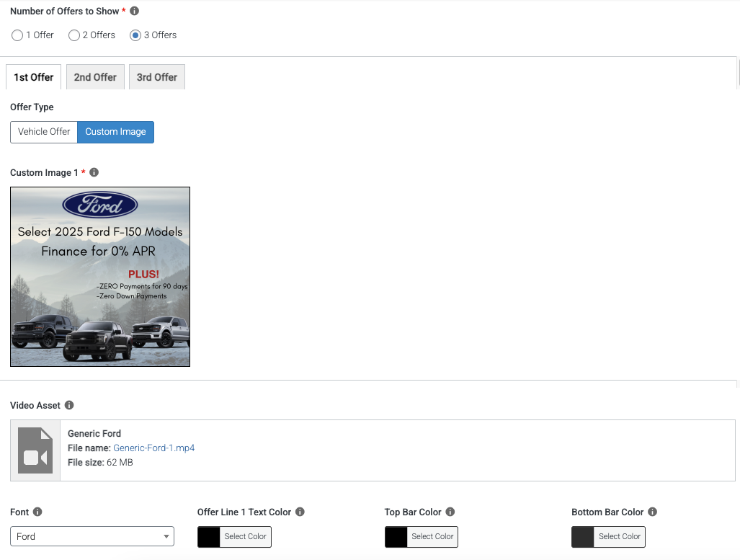Set offer type to Custom Image
Viewport: 740px width, 560px height.
(115, 132)
